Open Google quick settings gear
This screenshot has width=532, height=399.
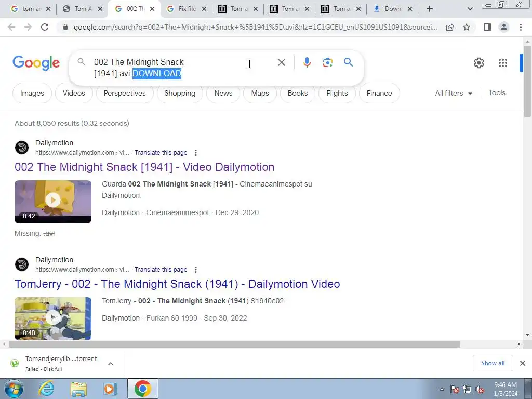[x=478, y=63]
